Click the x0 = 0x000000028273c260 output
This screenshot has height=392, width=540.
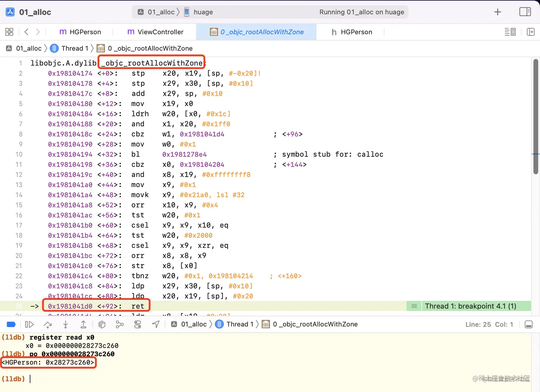(x=72, y=346)
